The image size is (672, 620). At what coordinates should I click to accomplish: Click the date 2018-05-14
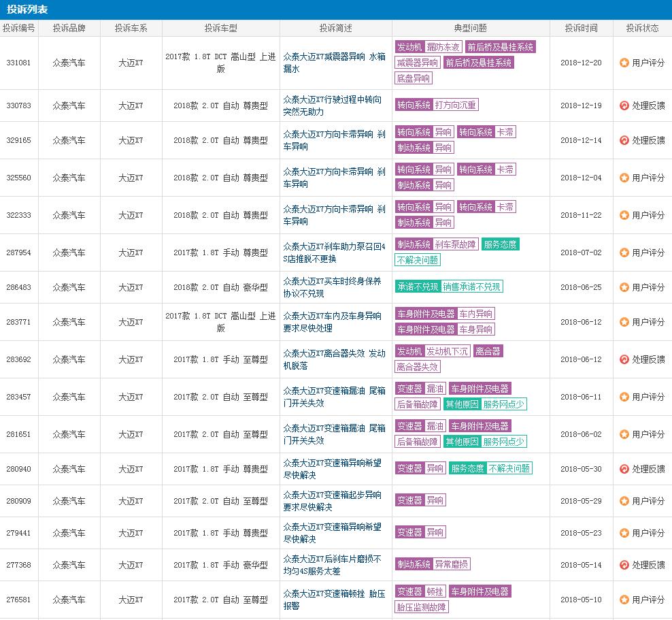(x=581, y=565)
